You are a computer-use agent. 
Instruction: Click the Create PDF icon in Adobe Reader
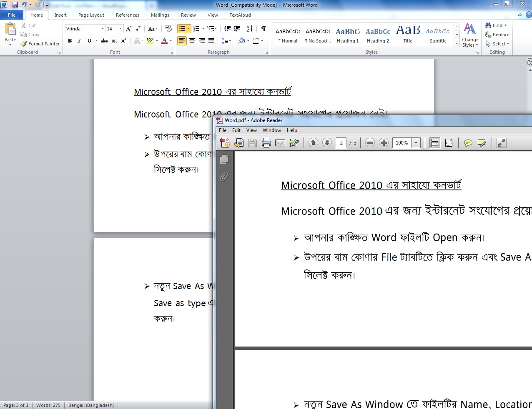tap(225, 143)
